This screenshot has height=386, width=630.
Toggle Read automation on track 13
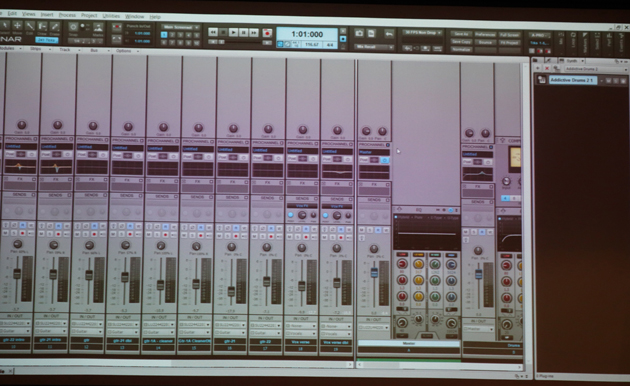(x=130, y=227)
